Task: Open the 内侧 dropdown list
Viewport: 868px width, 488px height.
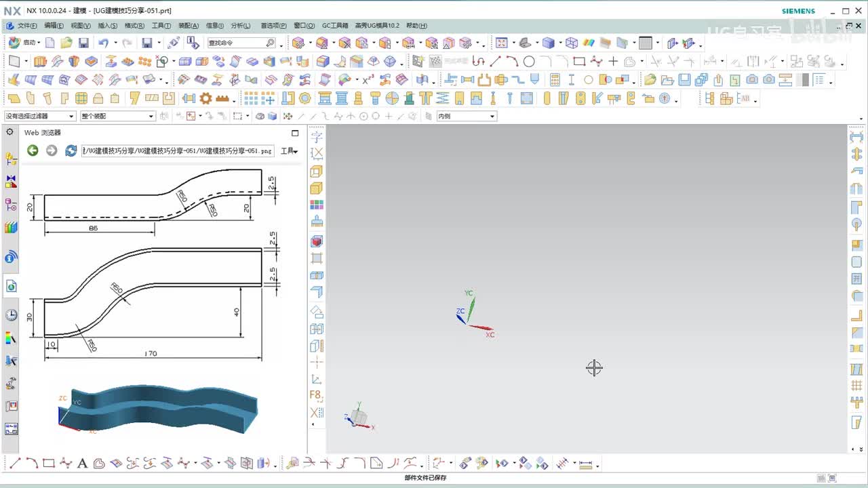Action: pos(466,116)
